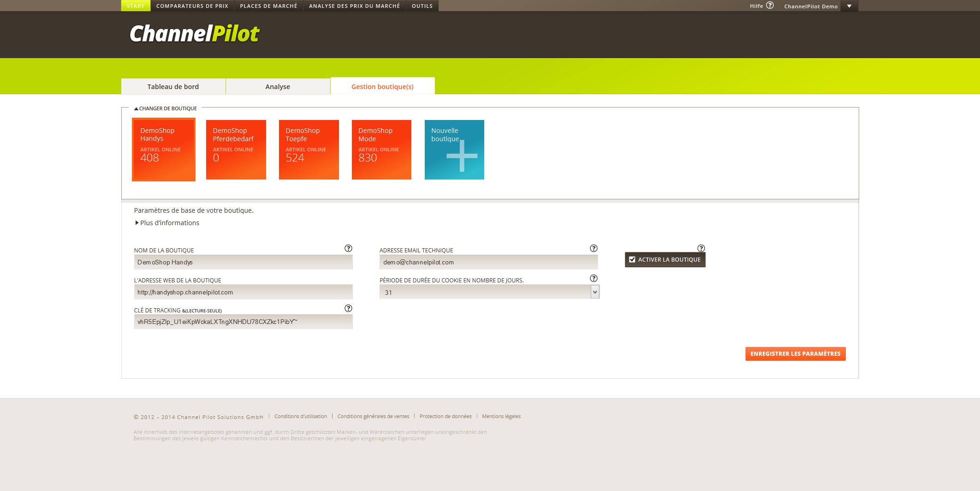This screenshot has width=980, height=491.
Task: Add a new shop with Nouvelle boutique tile
Action: pos(454,150)
